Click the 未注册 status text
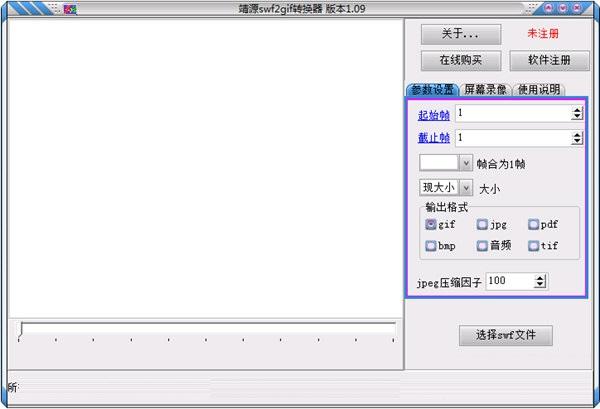The width and height of the screenshot is (600, 409). 543,34
